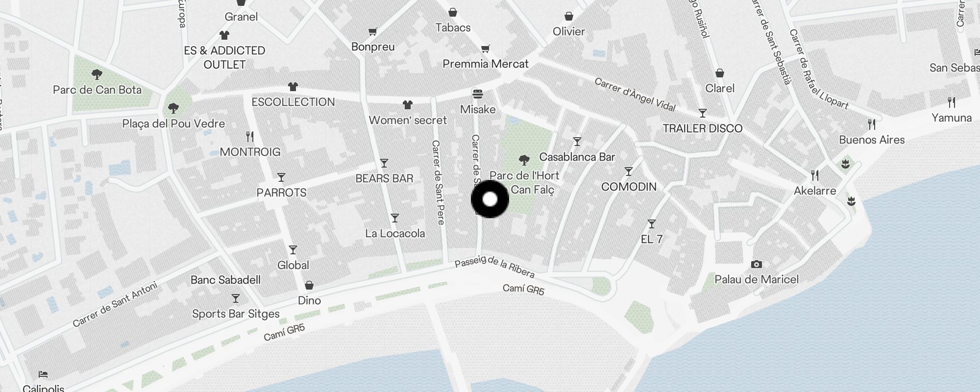Select the Women' secret clothing icon
980x392 pixels.
(408, 105)
